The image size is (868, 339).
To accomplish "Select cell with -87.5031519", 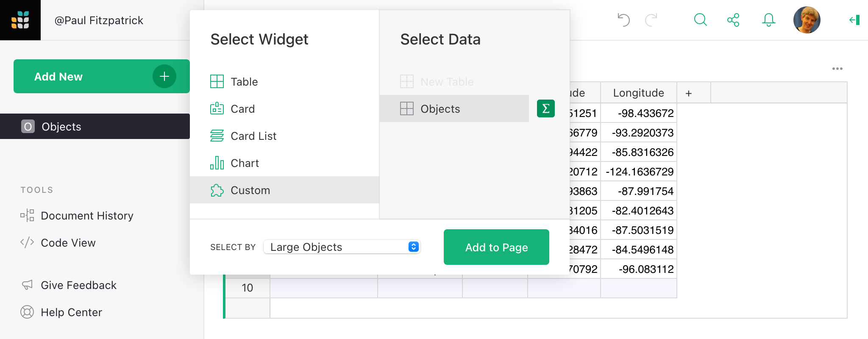I will click(x=639, y=230).
